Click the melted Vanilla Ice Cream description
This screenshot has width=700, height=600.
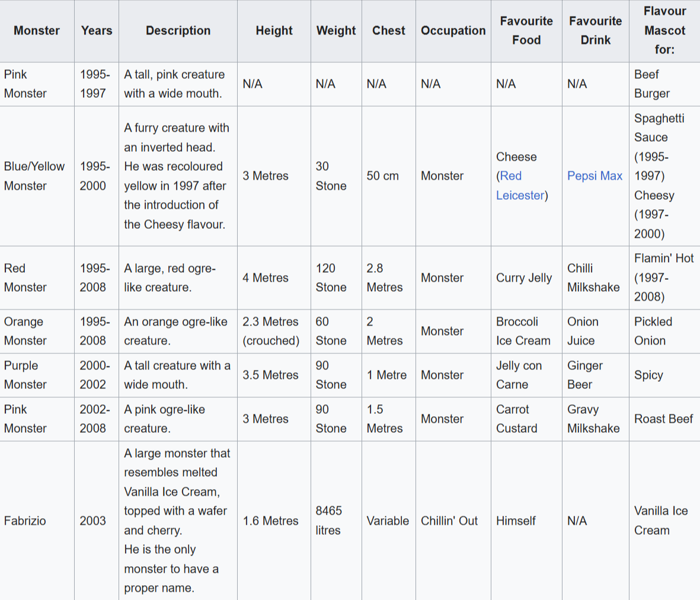coord(178,521)
